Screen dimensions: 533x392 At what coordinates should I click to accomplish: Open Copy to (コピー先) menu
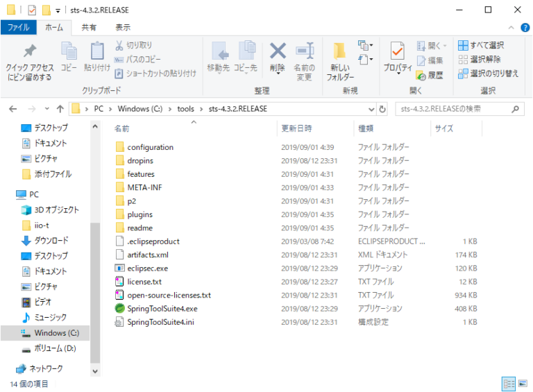point(246,58)
